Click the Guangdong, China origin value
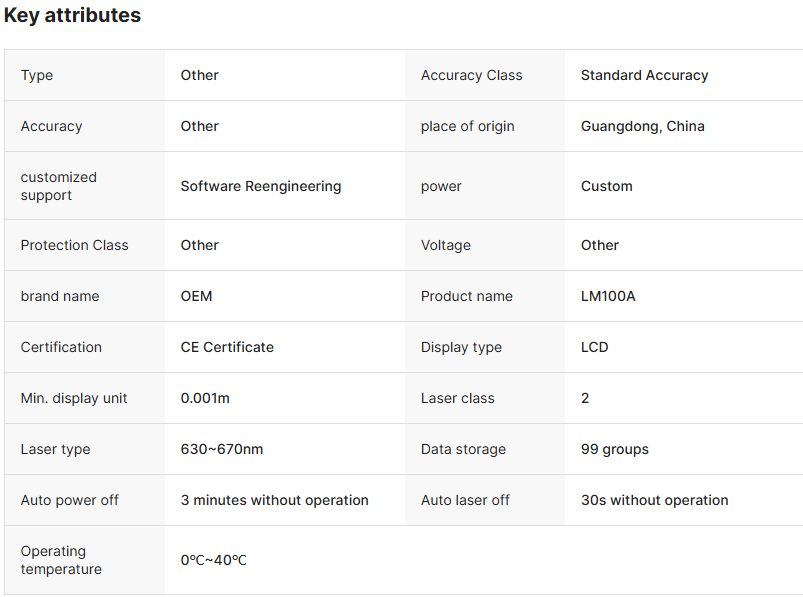This screenshot has height=597, width=803. 642,126
